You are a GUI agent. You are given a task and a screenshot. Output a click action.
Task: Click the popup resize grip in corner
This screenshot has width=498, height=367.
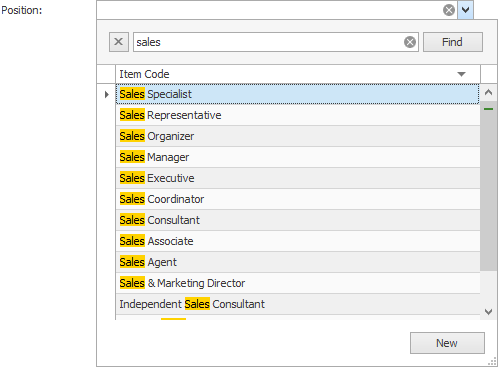coord(492,362)
